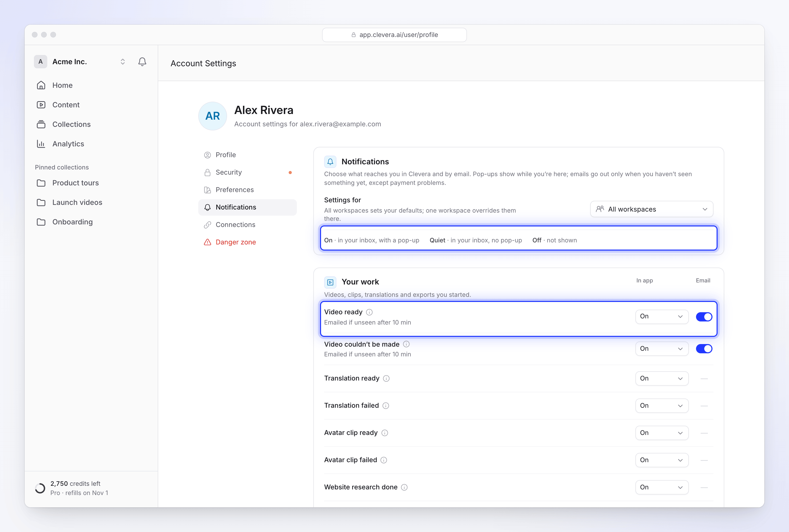The width and height of the screenshot is (789, 532).
Task: Click the orange alert dot beside Security
Action: point(290,172)
